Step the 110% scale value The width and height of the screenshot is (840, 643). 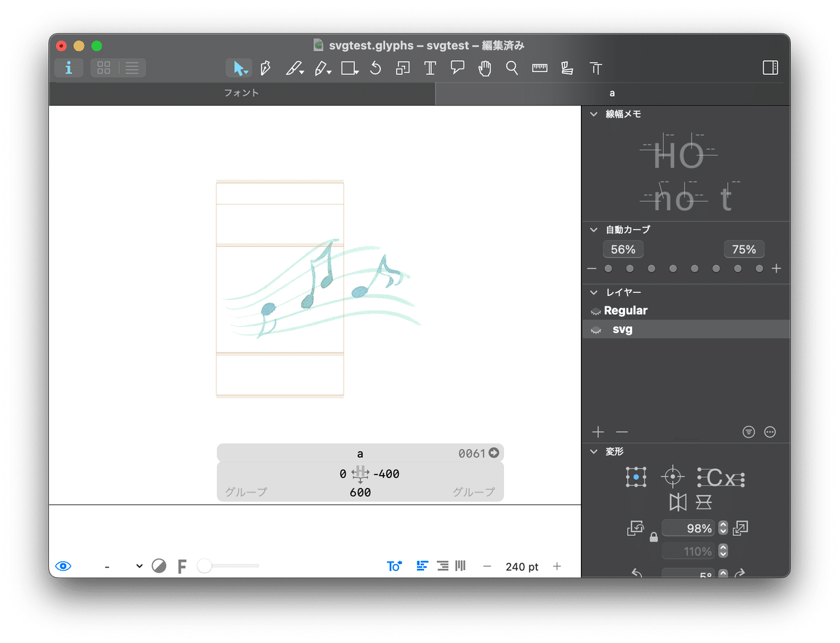[723, 551]
